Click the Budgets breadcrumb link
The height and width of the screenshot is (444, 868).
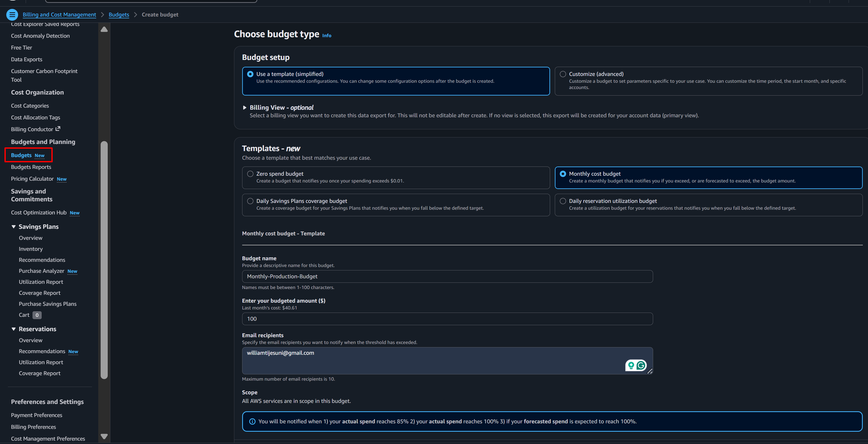(x=119, y=14)
